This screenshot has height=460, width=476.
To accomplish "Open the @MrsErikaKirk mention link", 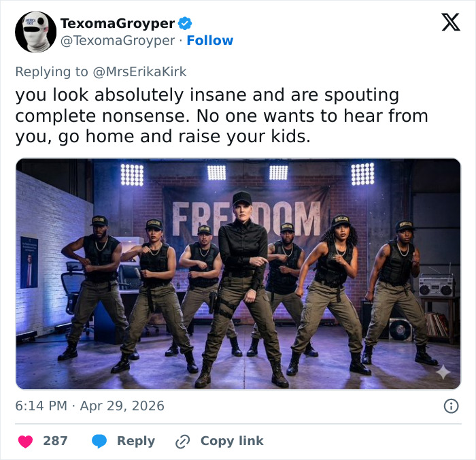I will [138, 71].
